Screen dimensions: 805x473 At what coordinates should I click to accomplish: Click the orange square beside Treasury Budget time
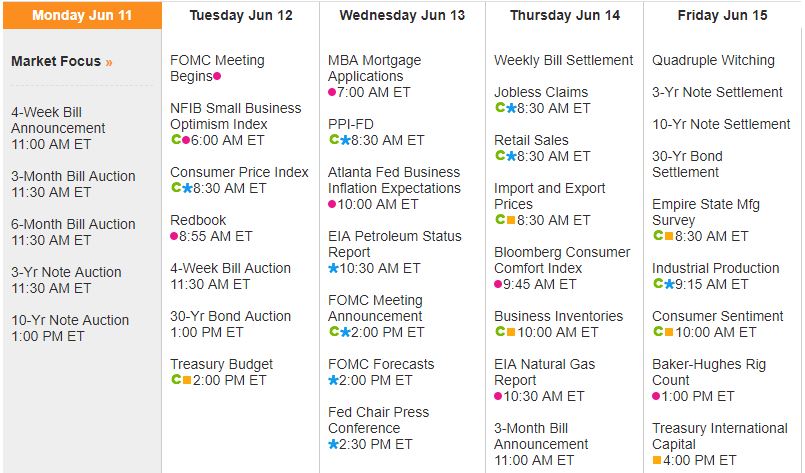186,380
